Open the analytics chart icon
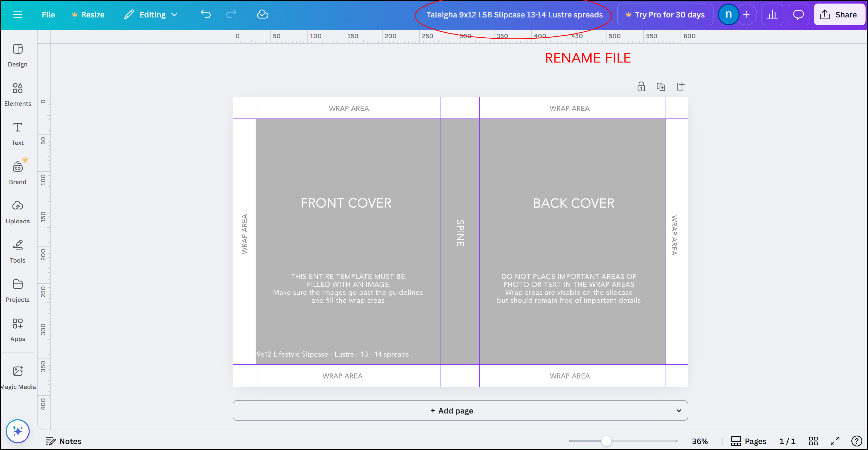This screenshot has width=868, height=450. [772, 14]
